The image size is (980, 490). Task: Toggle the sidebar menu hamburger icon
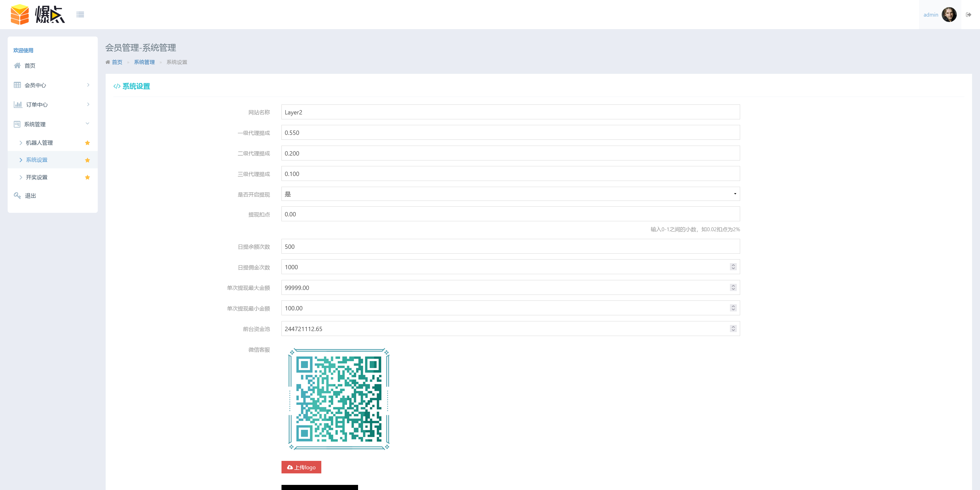click(x=80, y=15)
